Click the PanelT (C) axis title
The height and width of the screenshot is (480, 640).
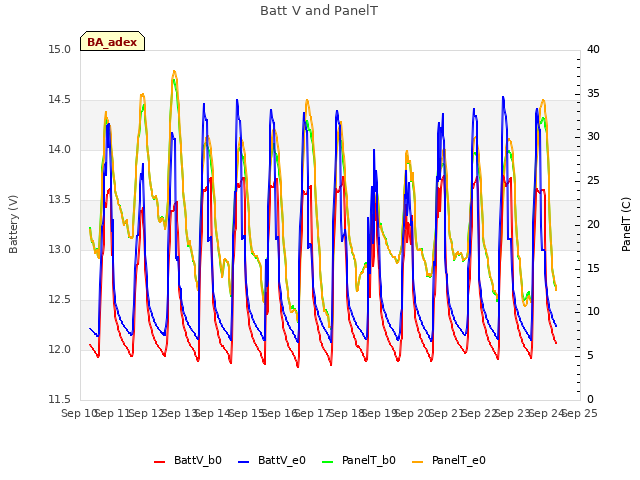pyautogui.click(x=626, y=224)
